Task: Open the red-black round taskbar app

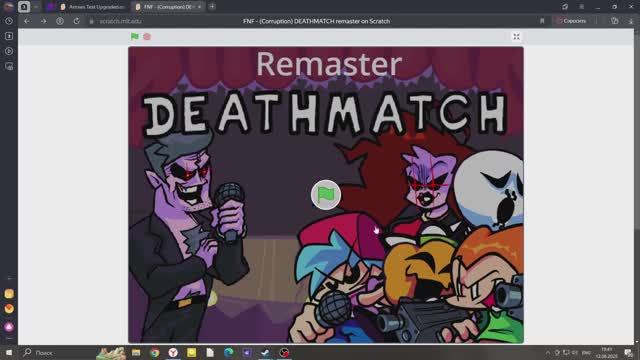Action: click(284, 352)
